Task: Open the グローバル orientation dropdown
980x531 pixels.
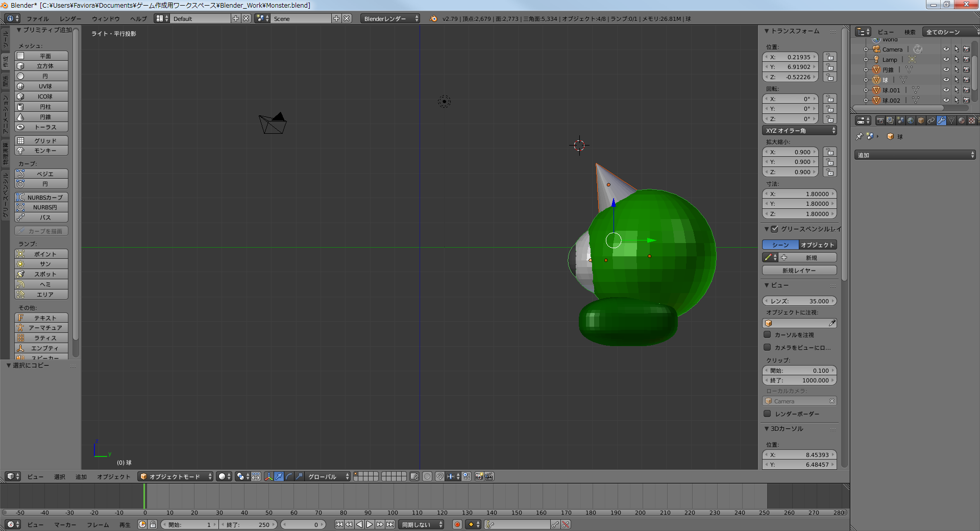Action: pos(328,476)
